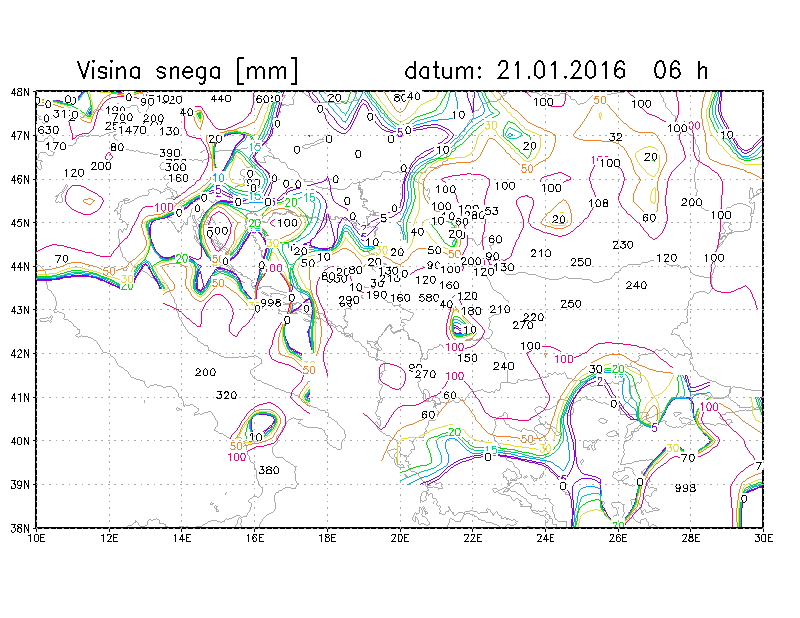The height and width of the screenshot is (618, 800).
Task: Click the '47N' latitude axis label
Action: [x=20, y=136]
